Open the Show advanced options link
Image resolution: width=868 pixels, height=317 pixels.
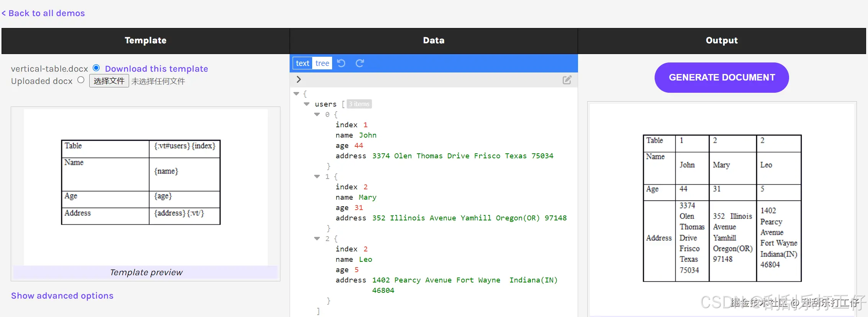coord(62,296)
